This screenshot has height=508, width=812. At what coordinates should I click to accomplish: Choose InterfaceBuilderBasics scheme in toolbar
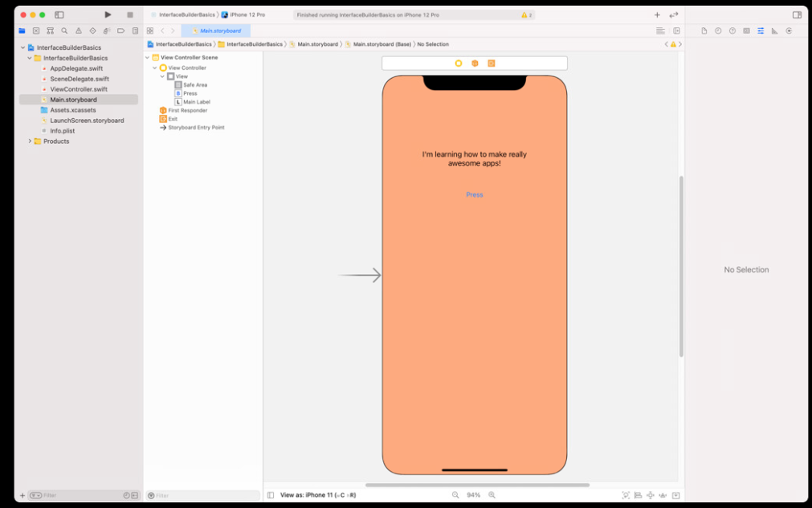[x=183, y=15]
